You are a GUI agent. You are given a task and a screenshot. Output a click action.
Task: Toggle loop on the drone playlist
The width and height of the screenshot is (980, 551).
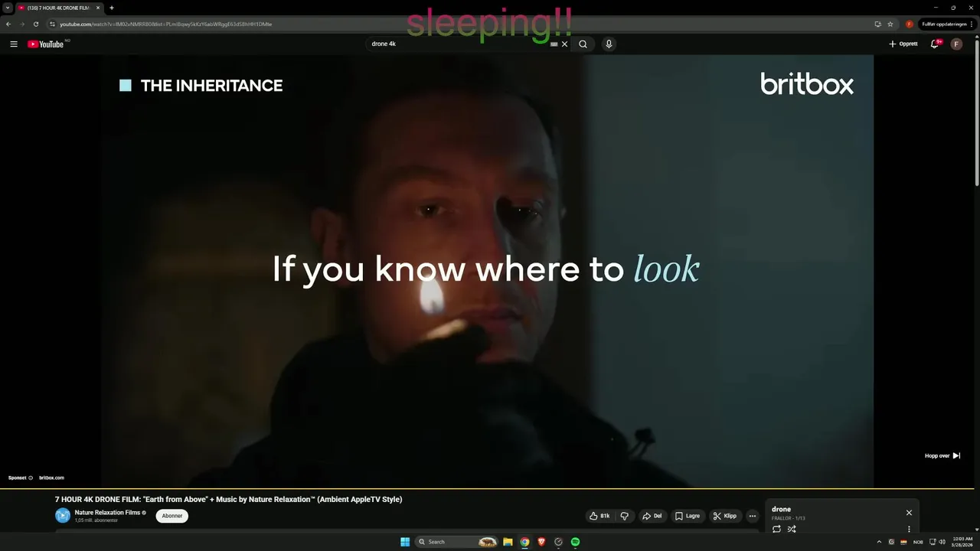point(776,529)
